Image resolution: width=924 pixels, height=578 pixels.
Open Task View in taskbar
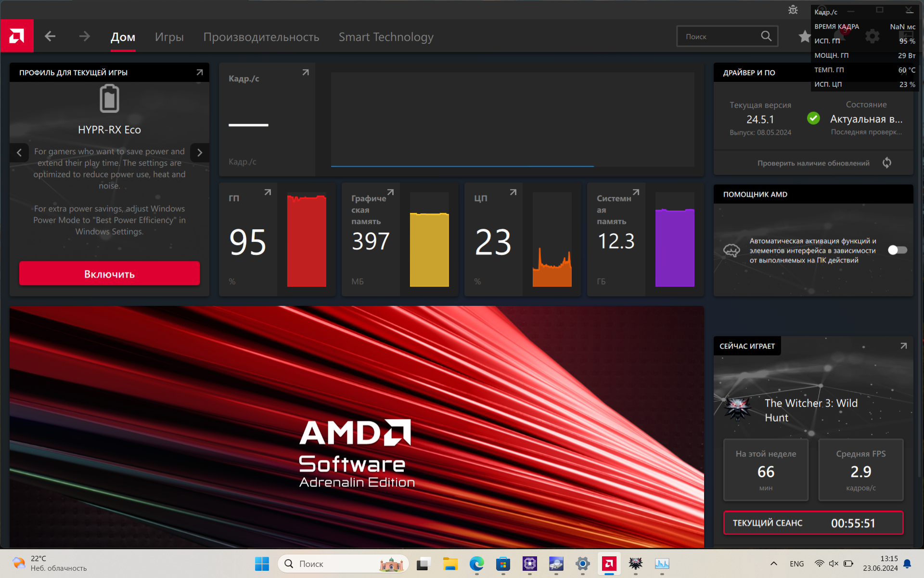click(423, 564)
